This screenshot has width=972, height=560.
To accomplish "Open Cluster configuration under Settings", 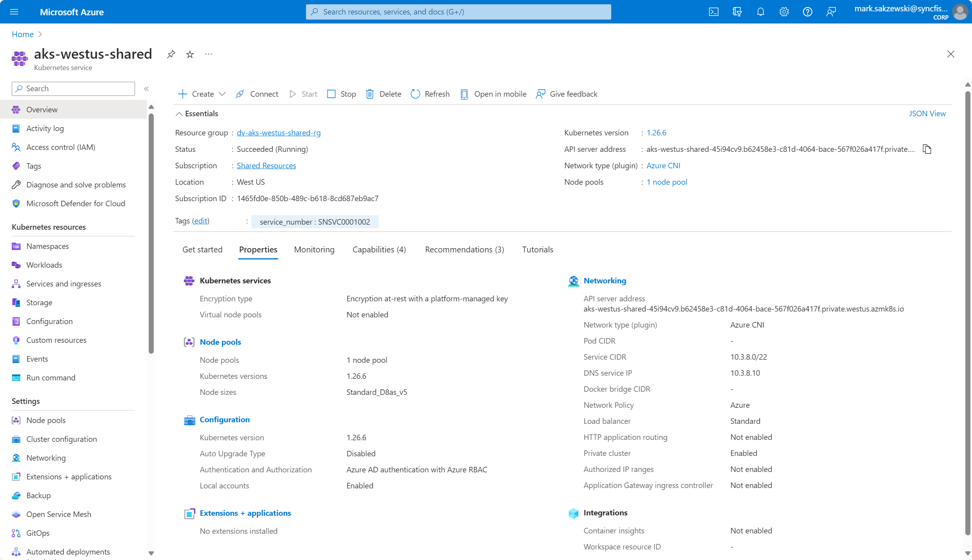I will [74, 439].
